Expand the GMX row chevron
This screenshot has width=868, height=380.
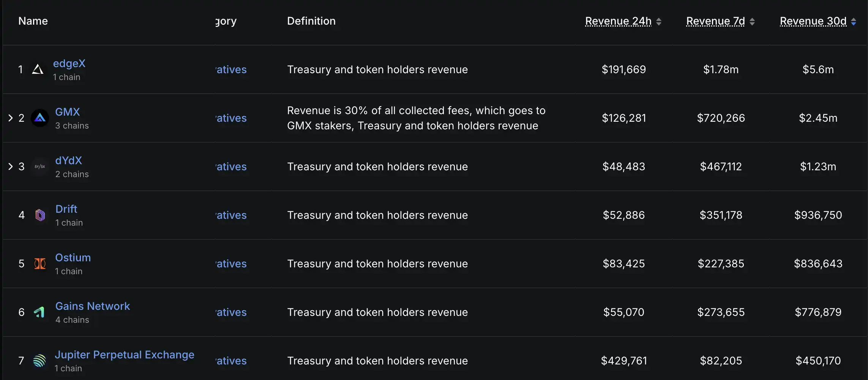tap(10, 118)
